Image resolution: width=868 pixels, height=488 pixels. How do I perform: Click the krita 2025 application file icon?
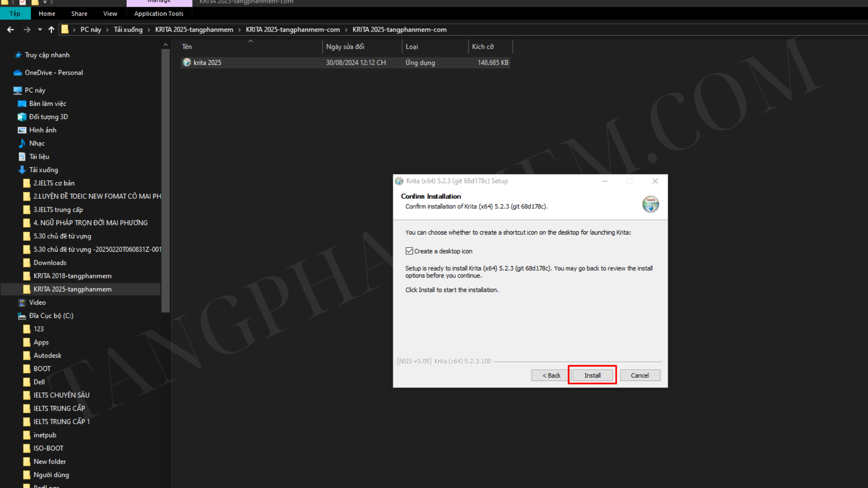tap(187, 62)
